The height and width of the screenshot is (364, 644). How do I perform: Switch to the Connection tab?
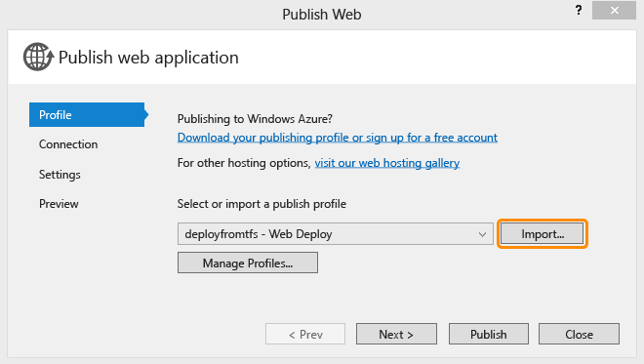(68, 144)
